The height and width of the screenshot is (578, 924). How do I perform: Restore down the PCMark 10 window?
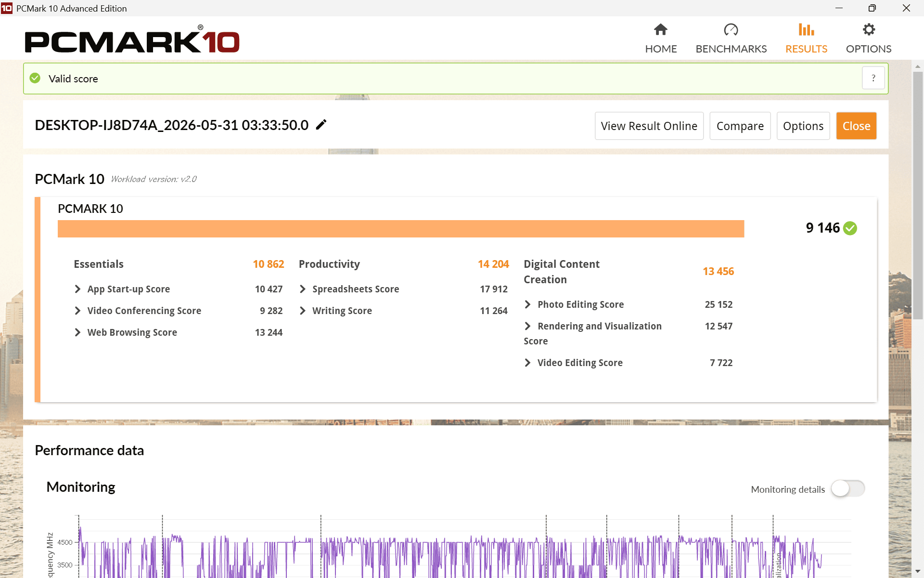(872, 8)
